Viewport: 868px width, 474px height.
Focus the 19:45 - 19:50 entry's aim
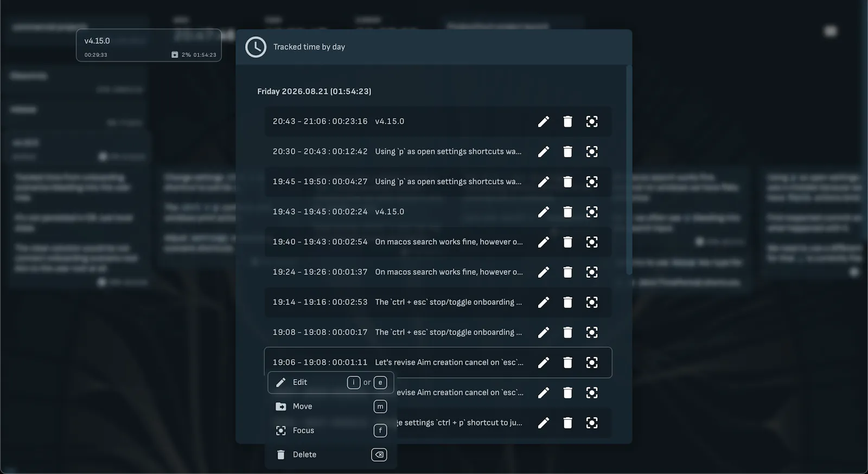(592, 182)
